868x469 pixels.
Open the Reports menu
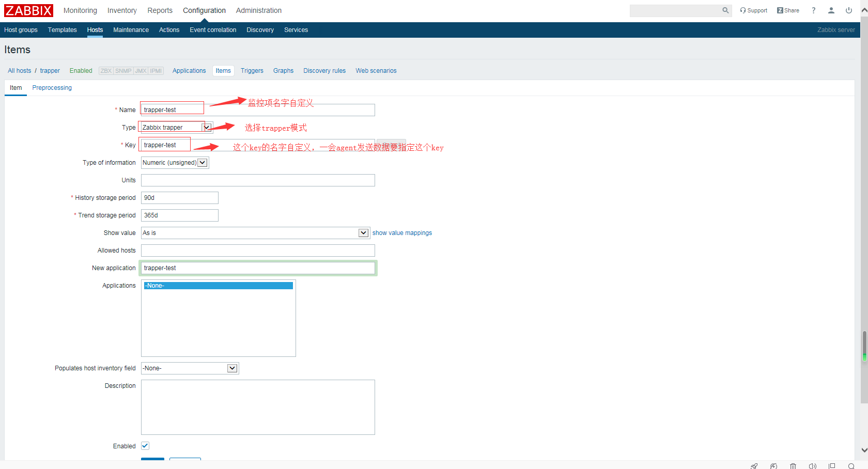click(x=160, y=10)
